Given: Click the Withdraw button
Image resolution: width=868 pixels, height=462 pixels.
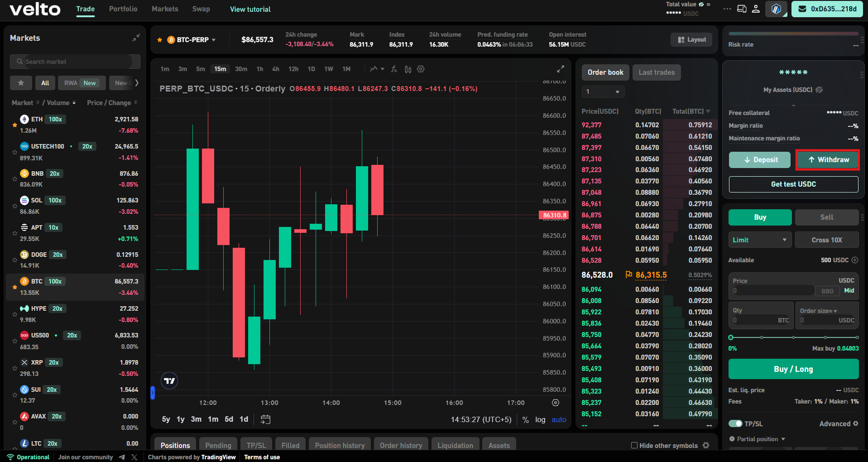Looking at the screenshot, I should click(x=827, y=159).
